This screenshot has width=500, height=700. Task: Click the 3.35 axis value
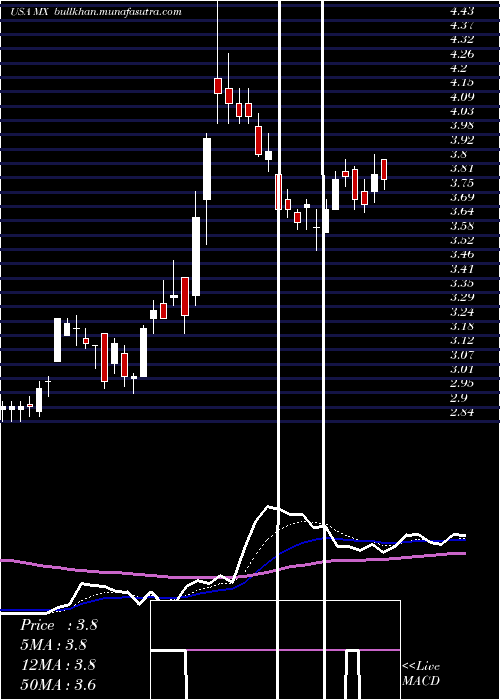[462, 283]
